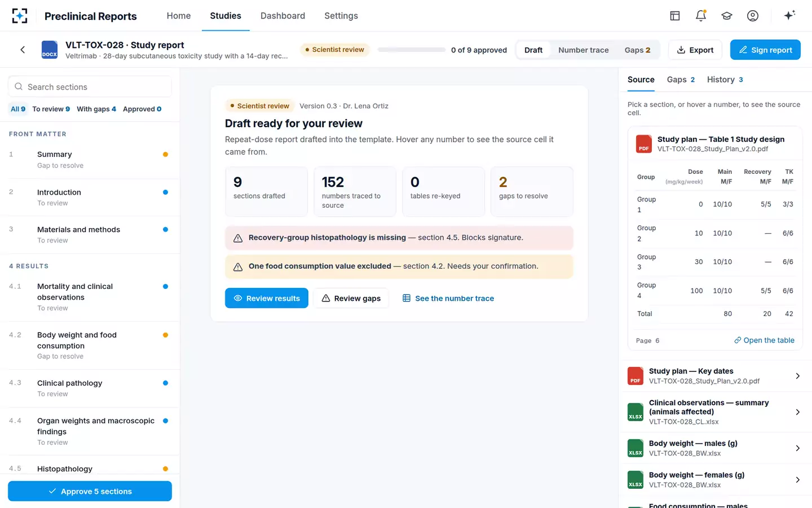The image size is (812, 508).
Task: Switch view toggle to Gaps 2
Action: pyautogui.click(x=637, y=50)
